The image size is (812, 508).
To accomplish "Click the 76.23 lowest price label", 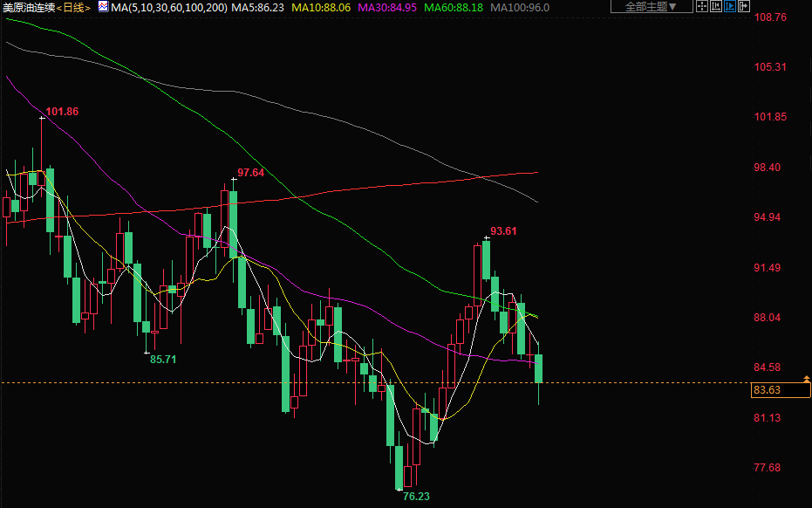I will (x=416, y=497).
